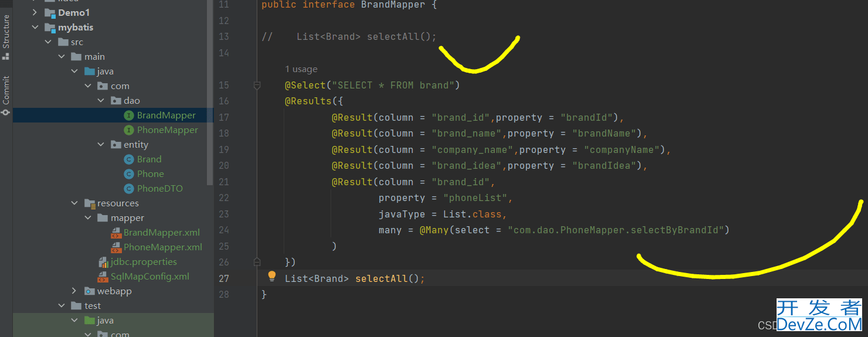Click the mybatis module folder icon

tap(50, 28)
